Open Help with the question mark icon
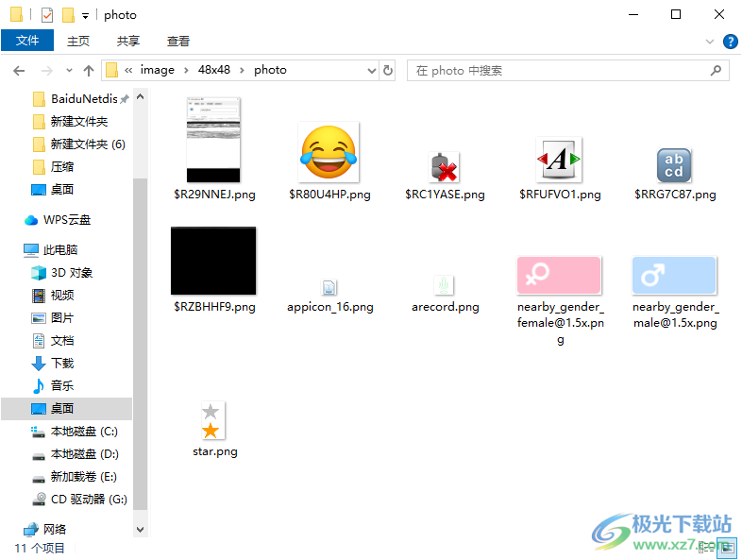 point(730,42)
